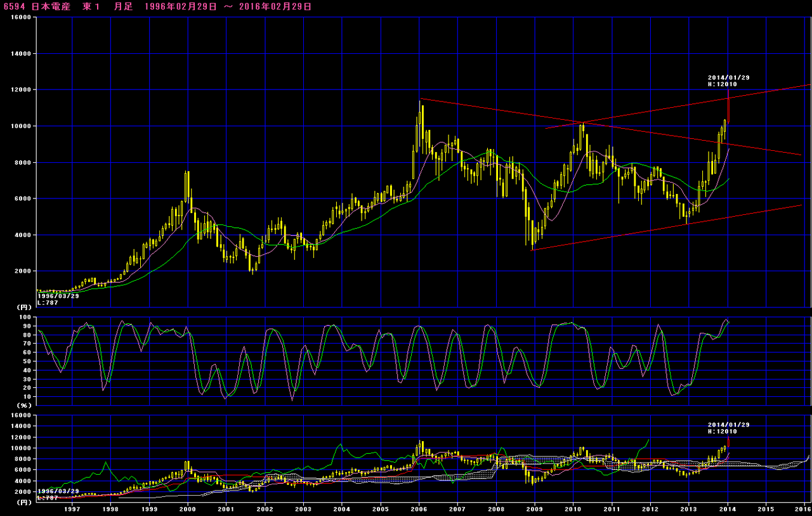Click the "90" label on the oscillator axis

point(28,326)
